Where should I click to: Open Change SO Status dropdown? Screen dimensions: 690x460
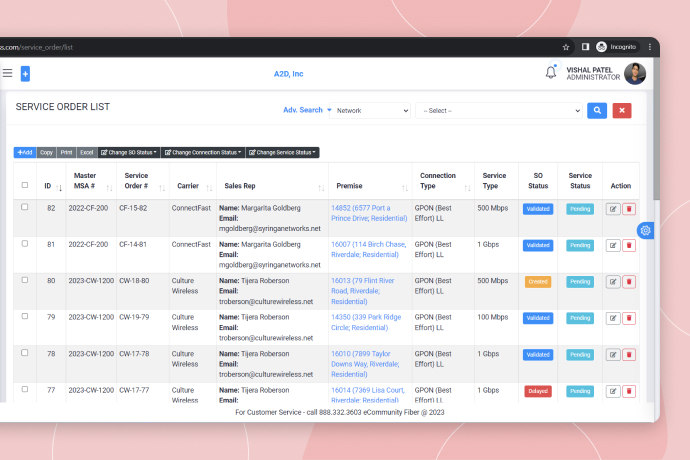(x=129, y=152)
